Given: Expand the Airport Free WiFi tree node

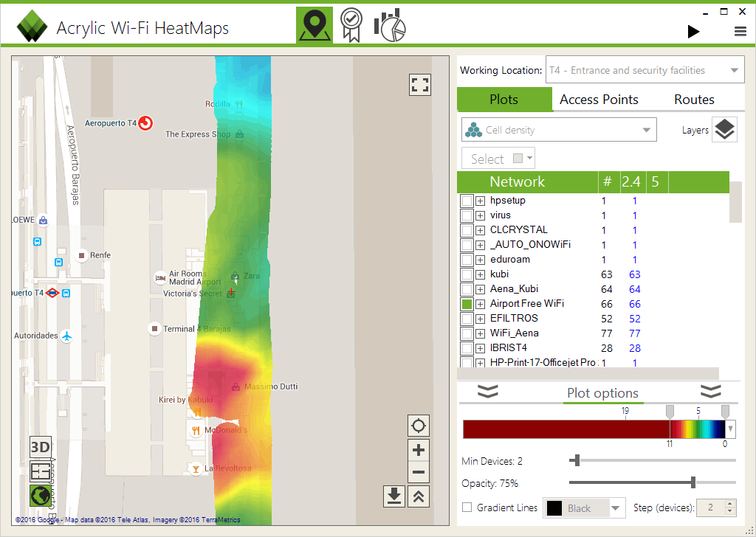Looking at the screenshot, I should [480, 305].
